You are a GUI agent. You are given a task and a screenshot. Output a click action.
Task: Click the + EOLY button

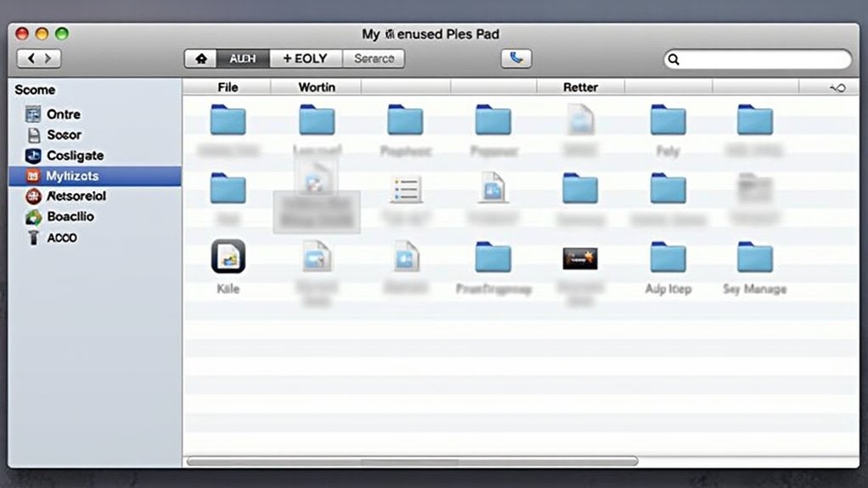305,59
